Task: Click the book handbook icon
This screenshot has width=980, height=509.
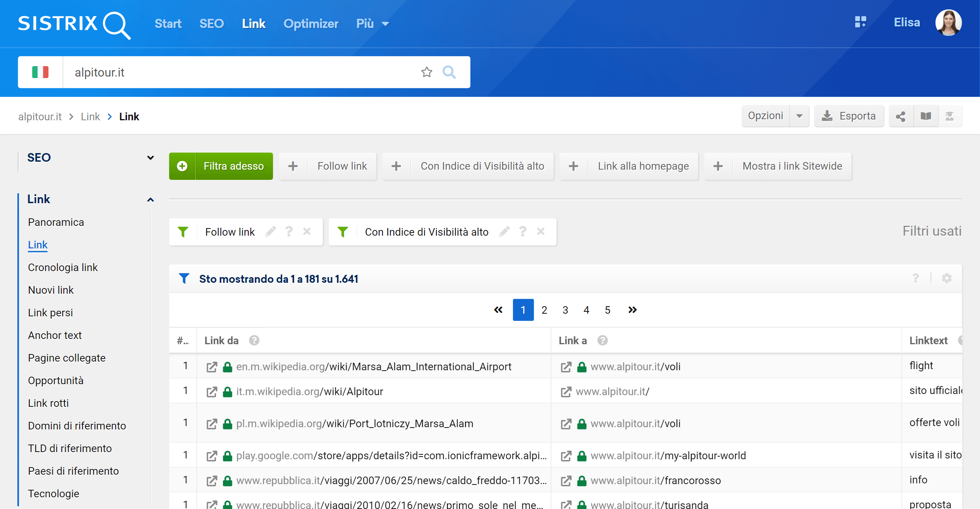Action: click(x=926, y=116)
